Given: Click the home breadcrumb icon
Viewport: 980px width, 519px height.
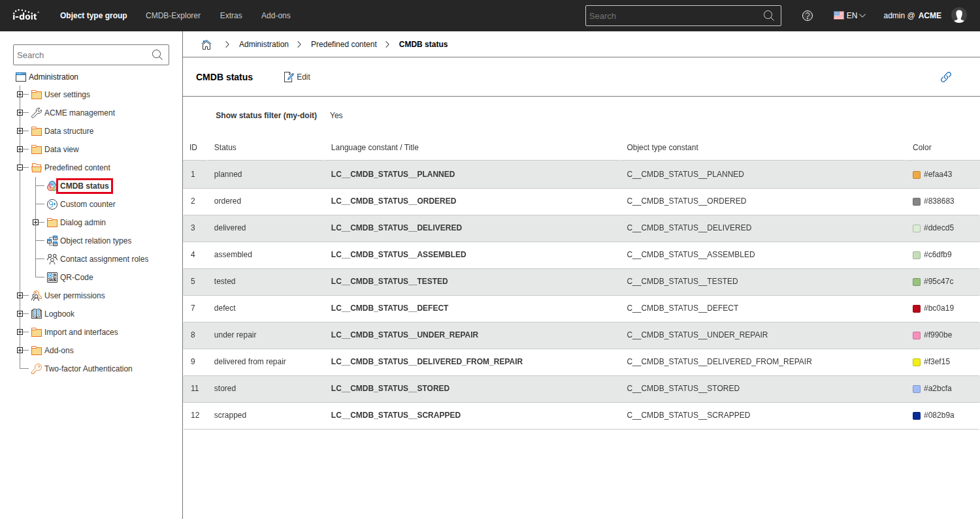Looking at the screenshot, I should coord(206,44).
